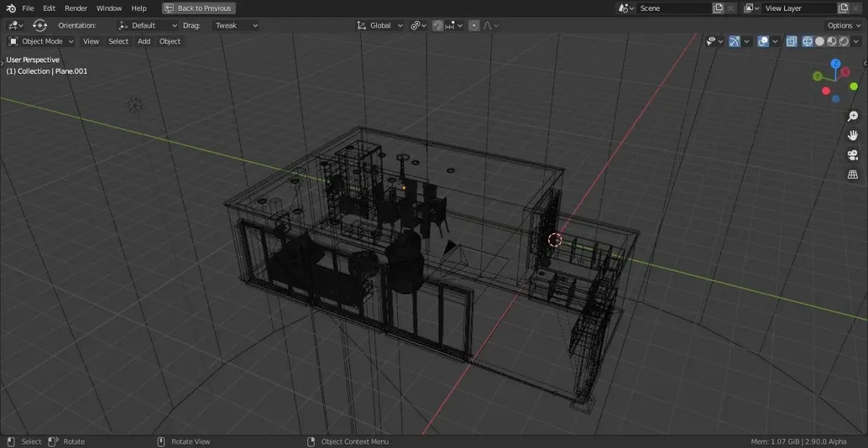Click the negative Y green gizmo dot
Viewport: 868px width, 448px height.
pyautogui.click(x=854, y=87)
